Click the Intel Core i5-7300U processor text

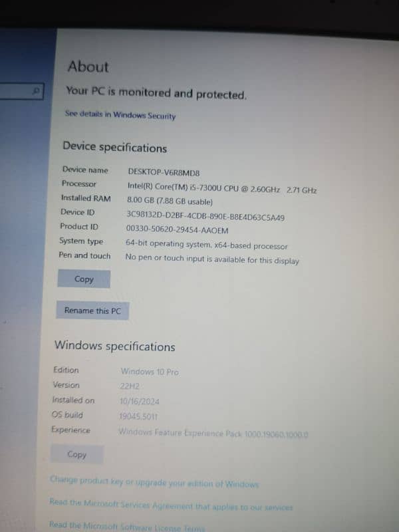pos(221,189)
